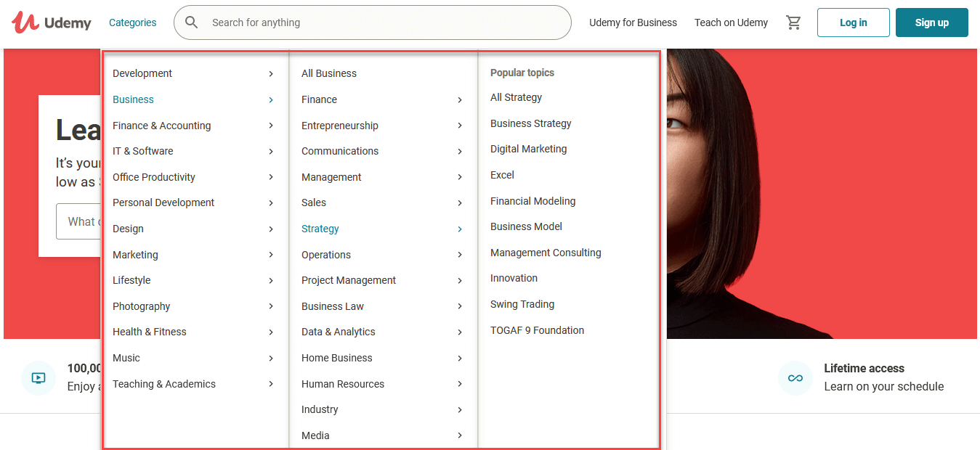Expand the Communications subcategory chevron
Image resolution: width=980 pixels, height=450 pixels.
click(460, 152)
